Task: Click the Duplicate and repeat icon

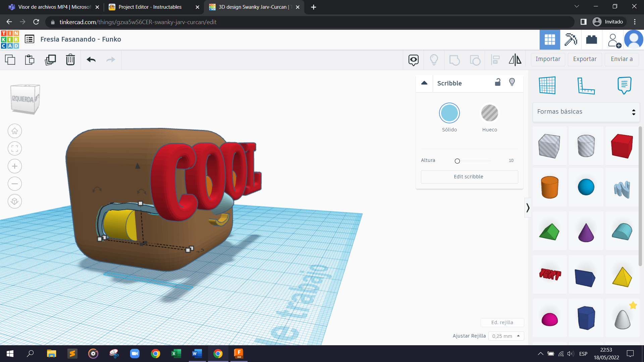Action: [50, 60]
